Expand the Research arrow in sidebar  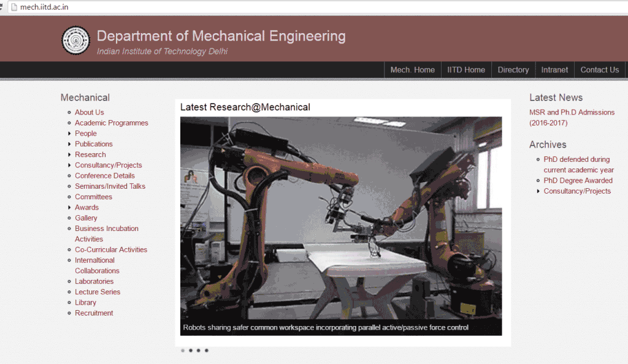[69, 154]
